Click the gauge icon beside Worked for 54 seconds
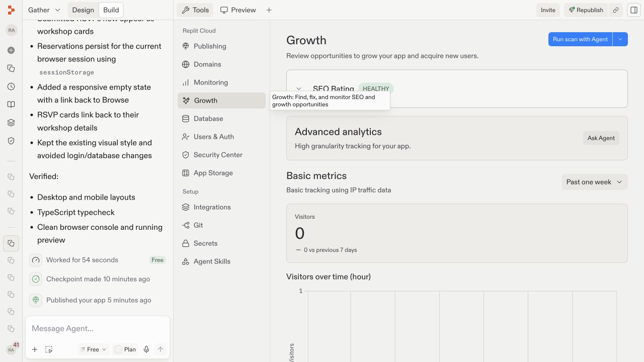 point(36,260)
